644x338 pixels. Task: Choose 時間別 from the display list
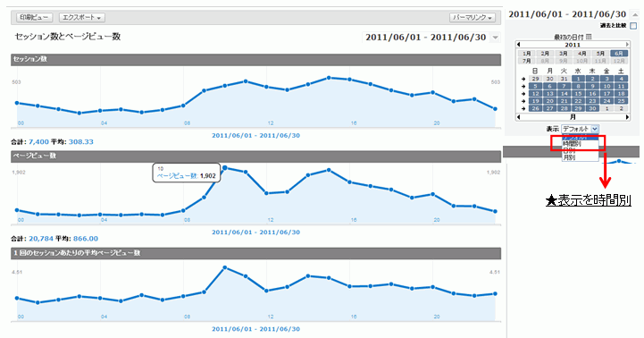coord(572,144)
